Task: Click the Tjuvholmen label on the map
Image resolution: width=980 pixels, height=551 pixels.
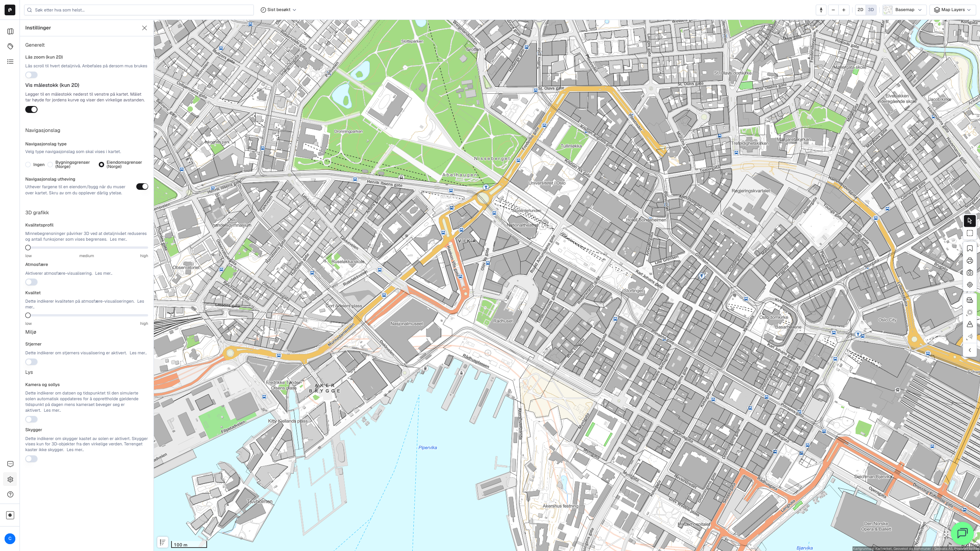Action: pos(260,502)
